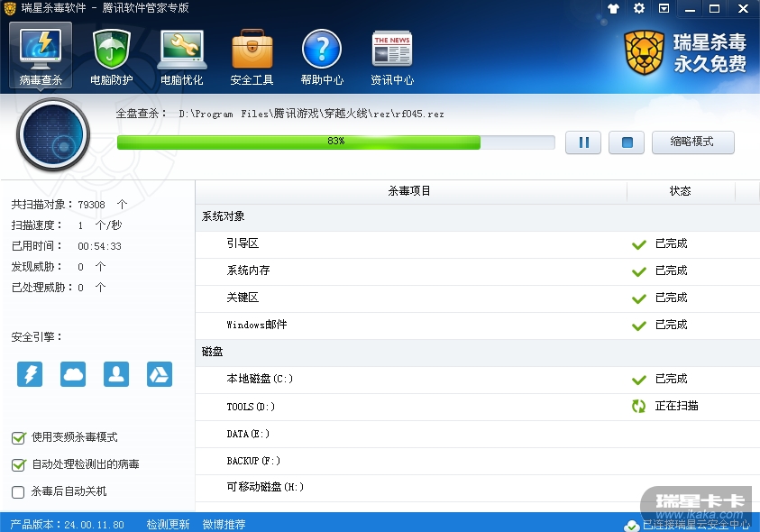This screenshot has height=532, width=760.
Task: Select the 本地磁盘 (C:) row
Action: pos(478,380)
